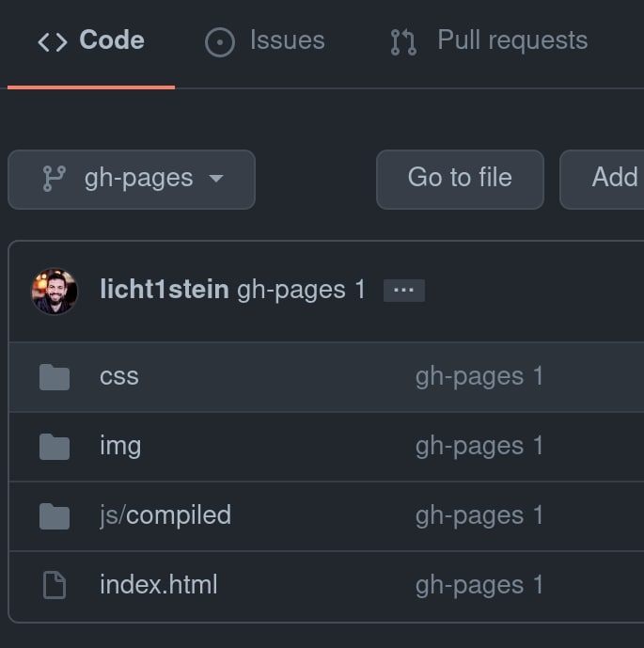Image resolution: width=644 pixels, height=648 pixels.
Task: Open the licht1stein author link
Action: click(164, 290)
